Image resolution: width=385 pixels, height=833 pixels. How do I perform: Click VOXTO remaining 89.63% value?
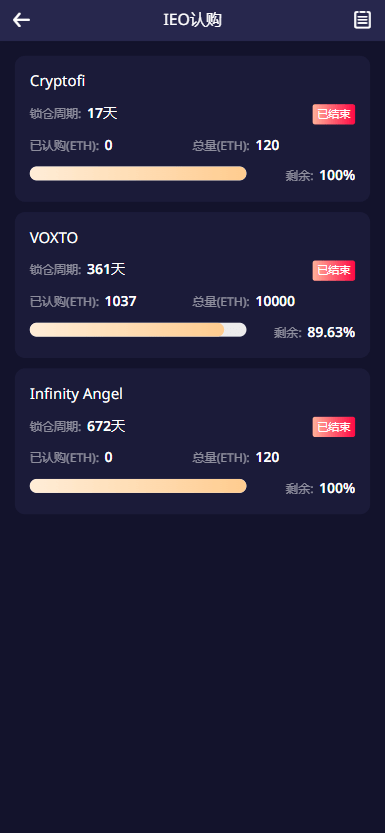331,333
